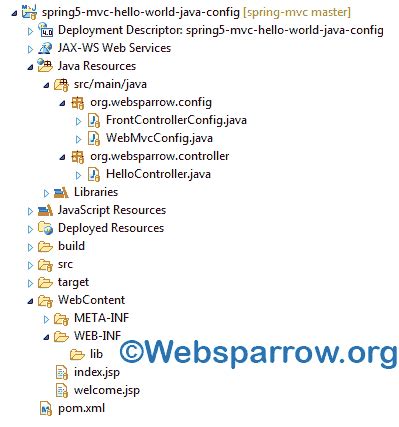Image resolution: width=399 pixels, height=427 pixels.
Task: Expand the HelloController.java node
Action: tap(78, 175)
